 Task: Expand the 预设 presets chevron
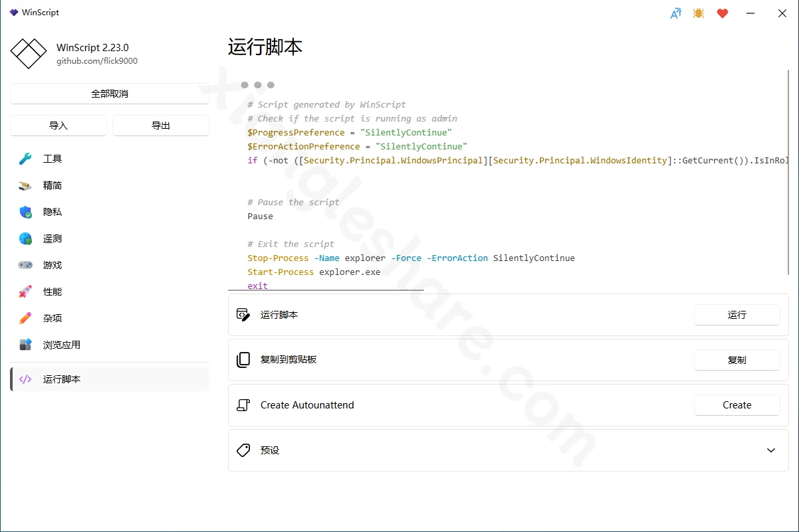point(771,450)
